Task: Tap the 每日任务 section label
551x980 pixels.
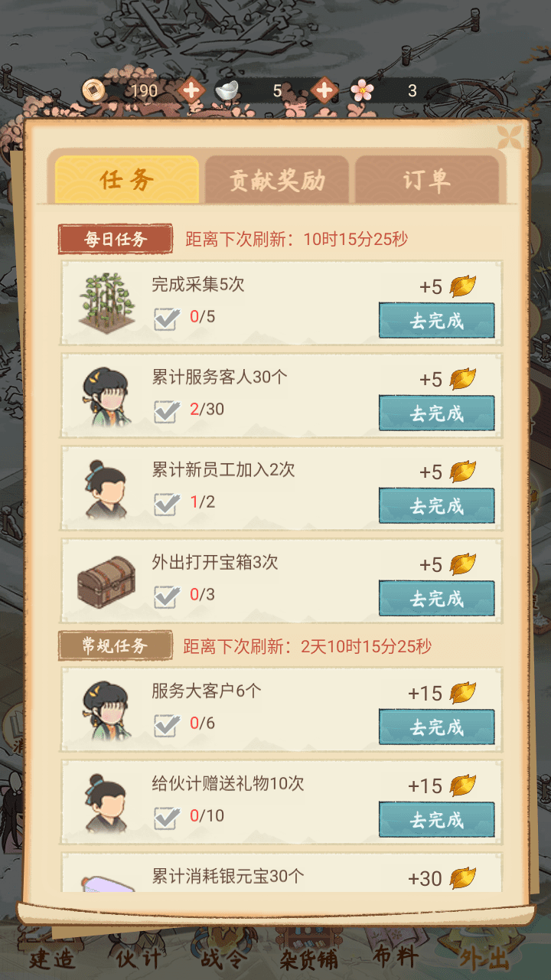Action: tap(115, 240)
